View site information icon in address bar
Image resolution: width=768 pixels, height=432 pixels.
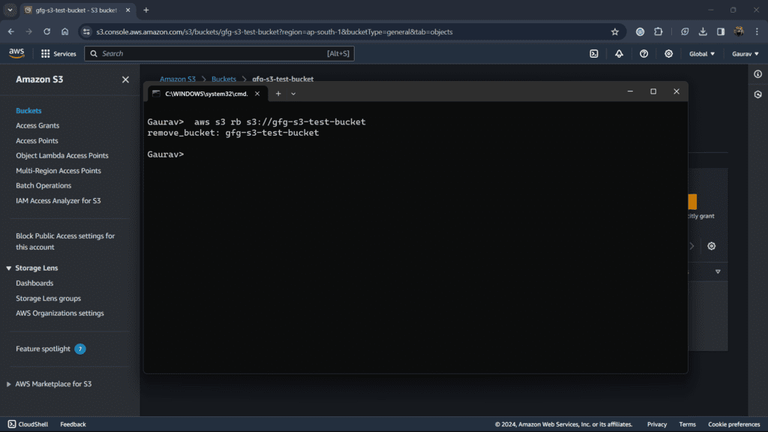click(86, 32)
